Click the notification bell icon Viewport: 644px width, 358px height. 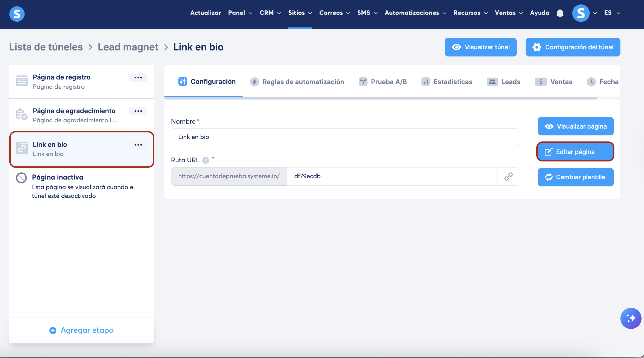(560, 13)
